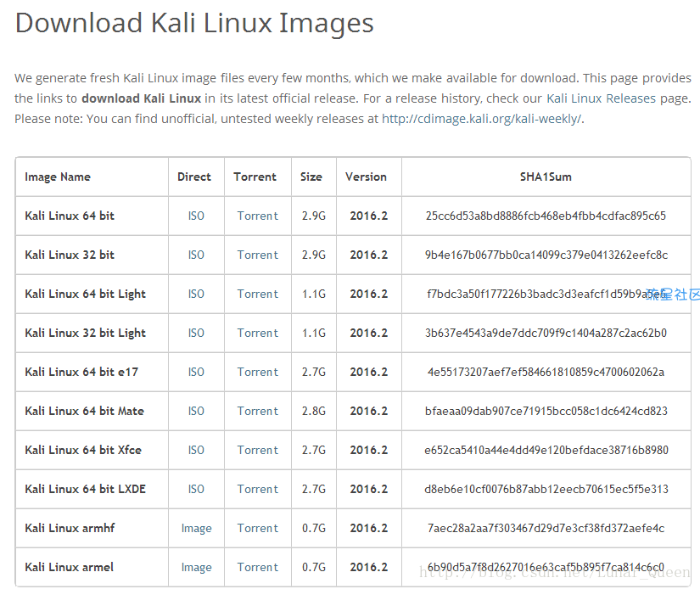Download ISO for Kali Linux 64 bit Xfce

tap(196, 450)
